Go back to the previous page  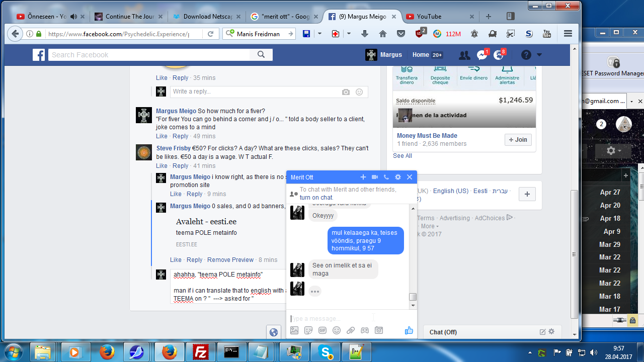[x=15, y=34]
